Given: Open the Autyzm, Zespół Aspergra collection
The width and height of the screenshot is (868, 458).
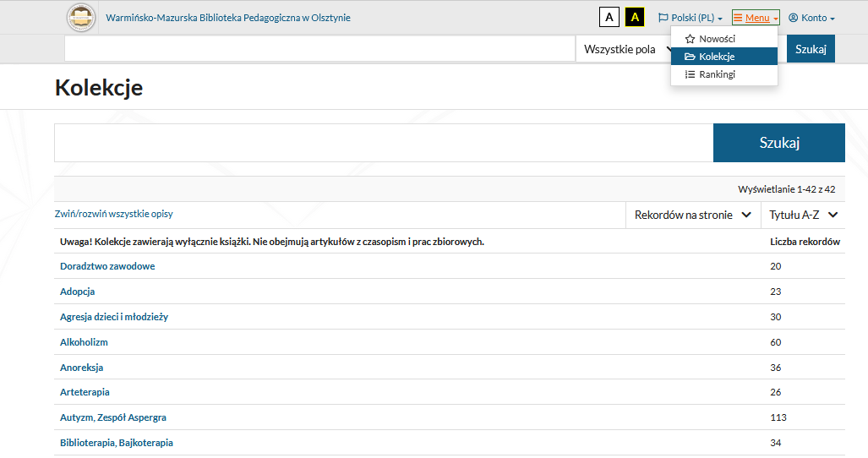Looking at the screenshot, I should point(113,417).
